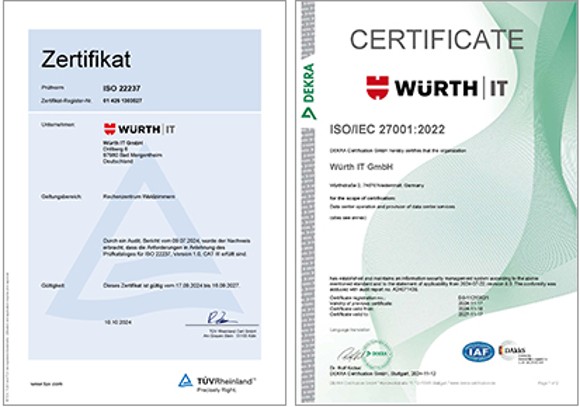The height and width of the screenshot is (407, 580).
Task: Select the date "16.10.2024"
Action: pyautogui.click(x=118, y=322)
